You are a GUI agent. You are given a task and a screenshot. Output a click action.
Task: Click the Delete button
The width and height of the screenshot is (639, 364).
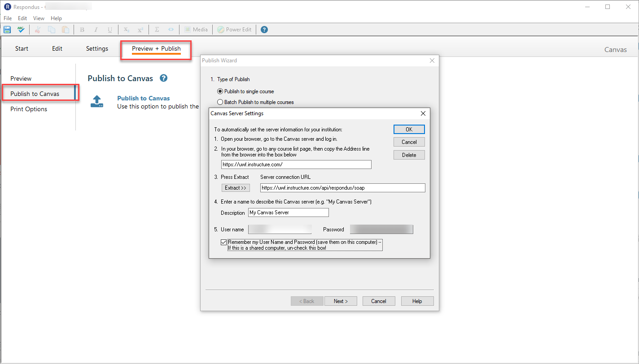pyautogui.click(x=409, y=155)
